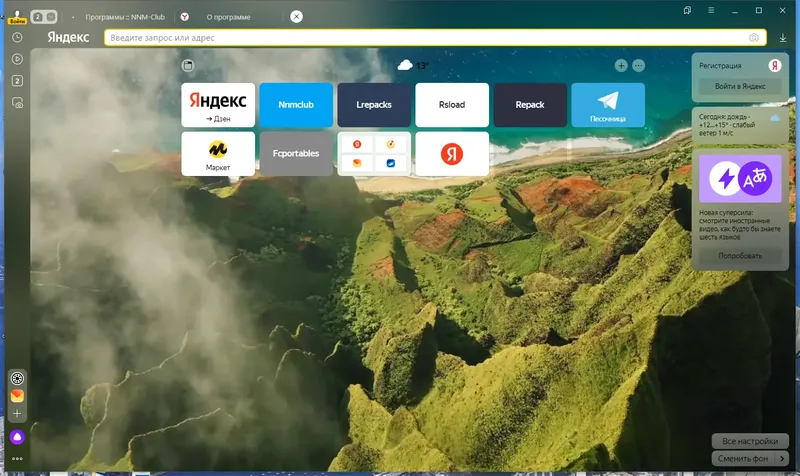
Task: Launch the purple Alice assistant icon
Action: (x=17, y=437)
